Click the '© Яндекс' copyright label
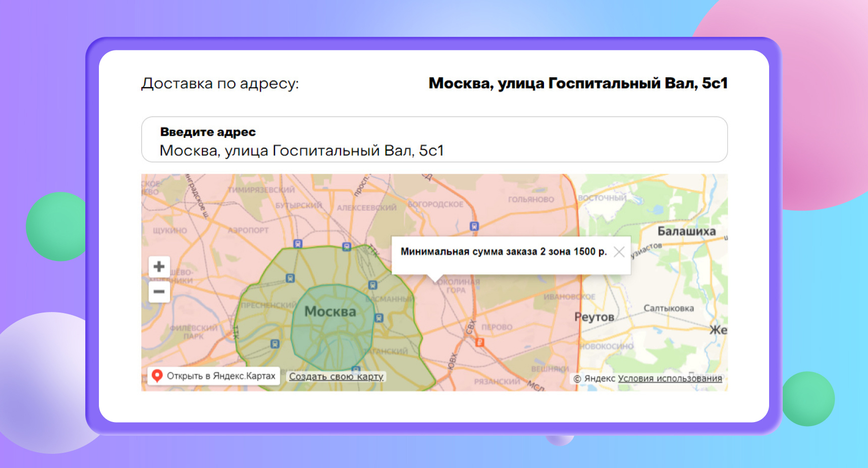 594,379
